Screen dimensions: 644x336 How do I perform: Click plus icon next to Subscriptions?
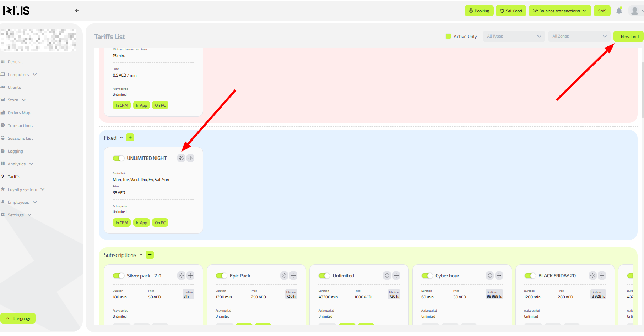pyautogui.click(x=150, y=255)
